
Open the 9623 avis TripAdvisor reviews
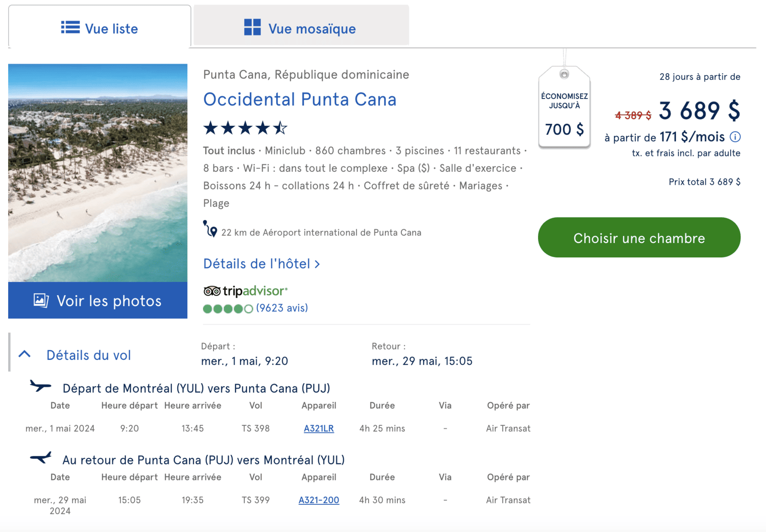click(282, 308)
